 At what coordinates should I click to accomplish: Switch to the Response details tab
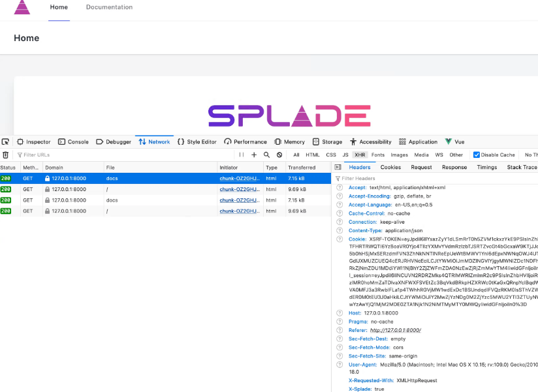tap(454, 167)
